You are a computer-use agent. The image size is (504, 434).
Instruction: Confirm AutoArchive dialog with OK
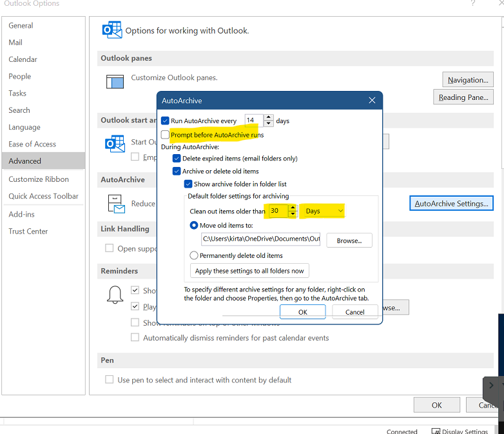pyautogui.click(x=302, y=312)
